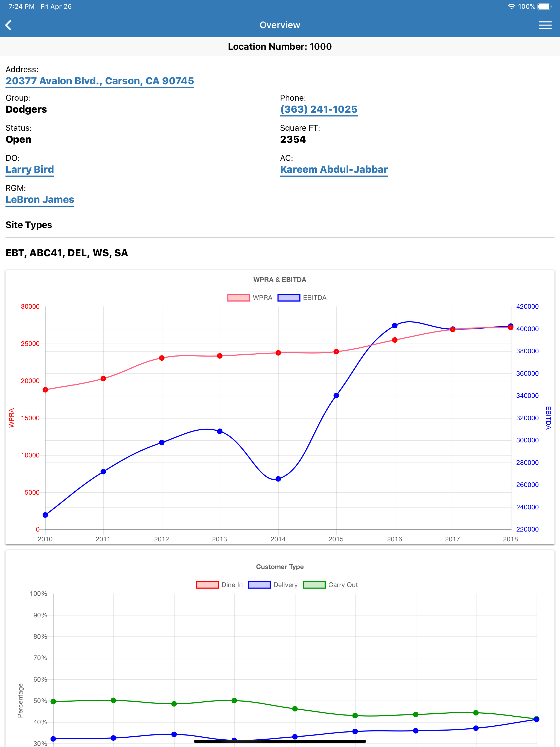Open the 20377 Avalon Blvd address link
This screenshot has height=747, width=560.
pyautogui.click(x=100, y=81)
